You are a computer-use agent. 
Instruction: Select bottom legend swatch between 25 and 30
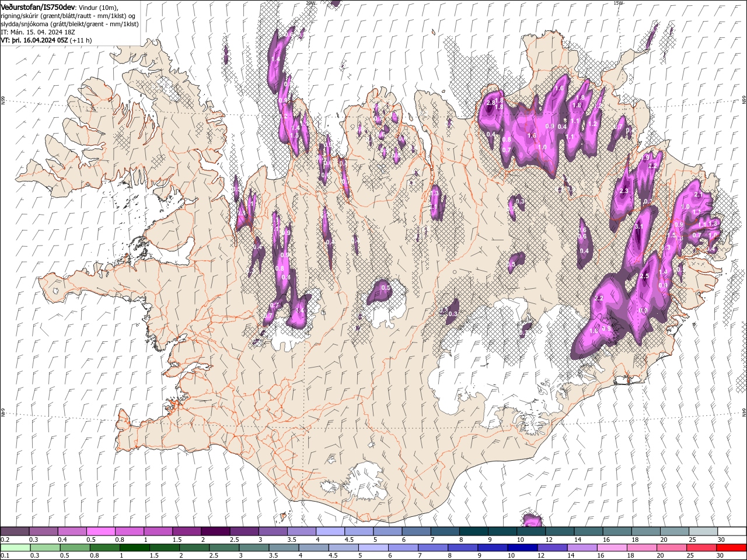(x=701, y=547)
